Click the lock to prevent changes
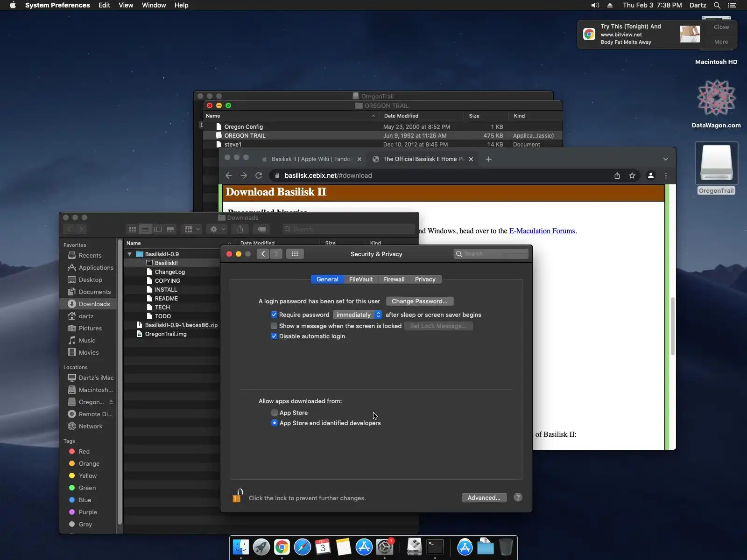The width and height of the screenshot is (747, 560). click(238, 496)
